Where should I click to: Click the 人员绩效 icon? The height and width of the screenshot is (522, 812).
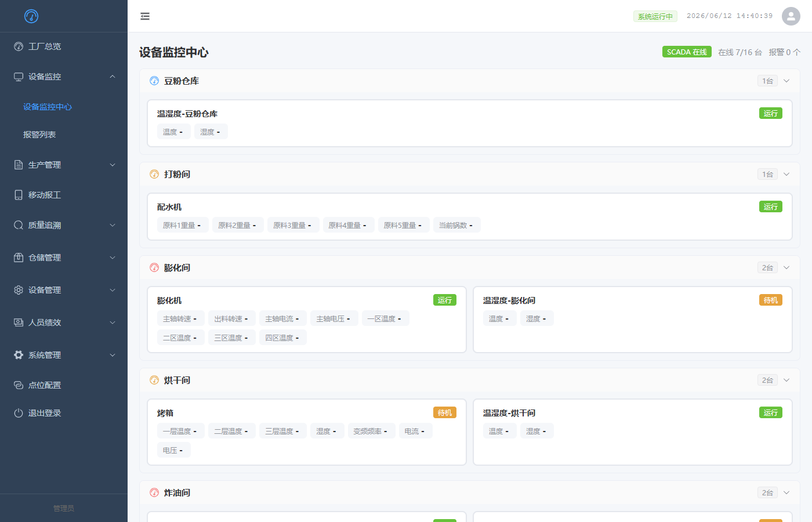coord(19,322)
